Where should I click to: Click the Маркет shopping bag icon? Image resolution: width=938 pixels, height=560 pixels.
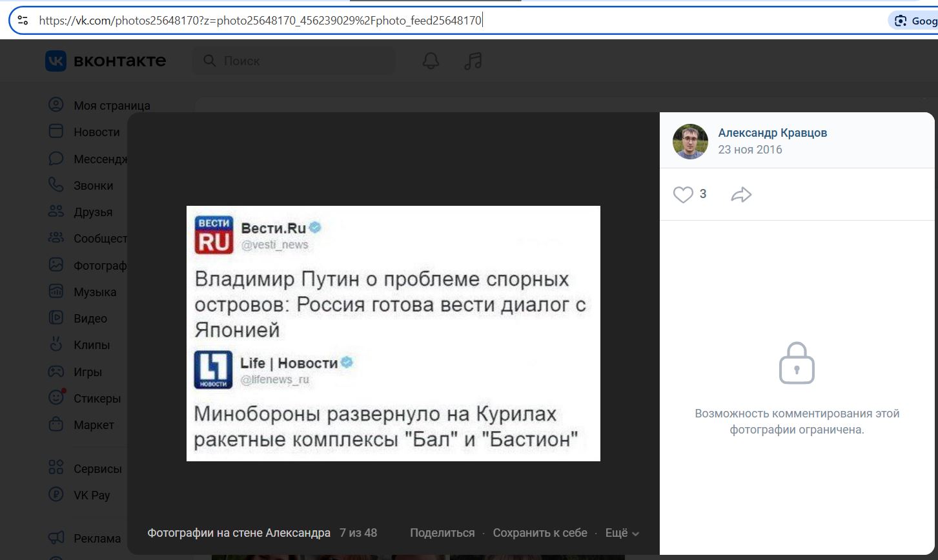point(56,424)
